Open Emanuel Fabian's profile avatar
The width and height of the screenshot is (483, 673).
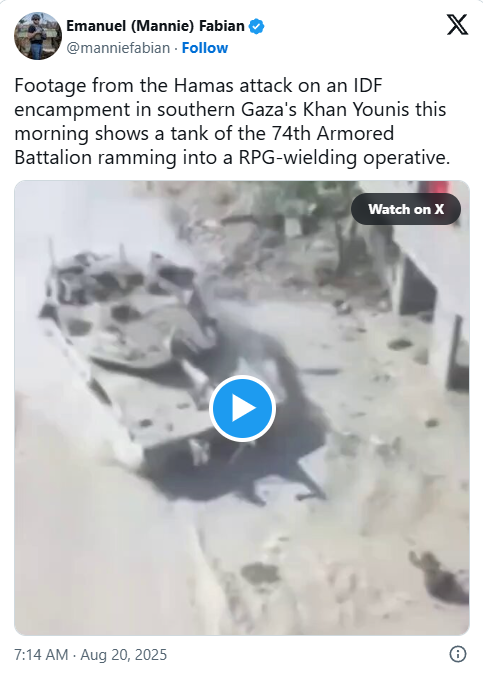(38, 36)
